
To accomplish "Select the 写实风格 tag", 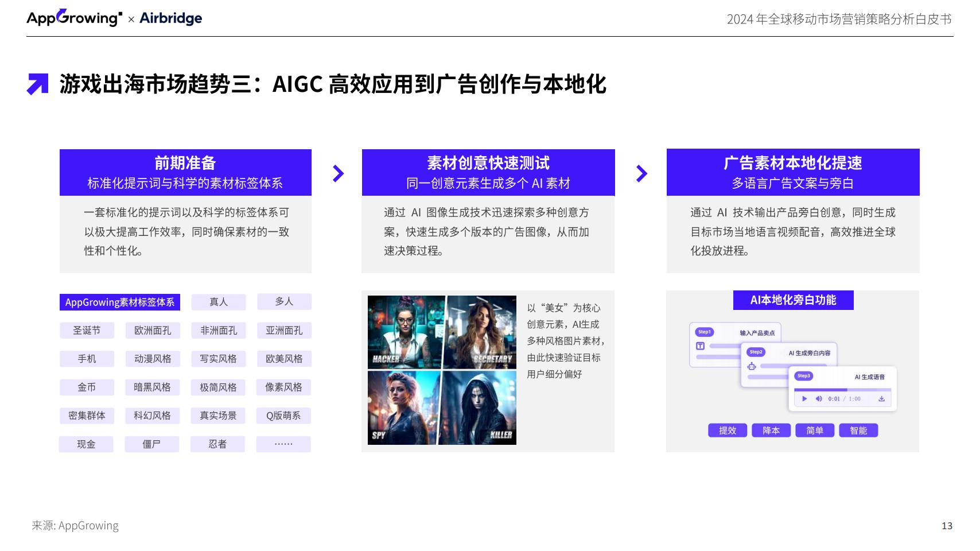I will click(218, 359).
